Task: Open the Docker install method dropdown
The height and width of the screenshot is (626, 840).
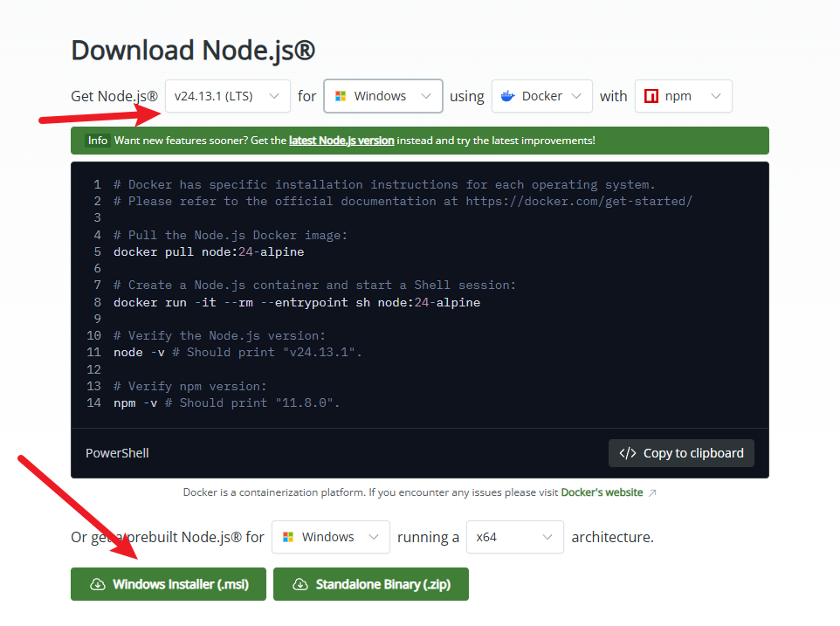Action: pos(542,96)
